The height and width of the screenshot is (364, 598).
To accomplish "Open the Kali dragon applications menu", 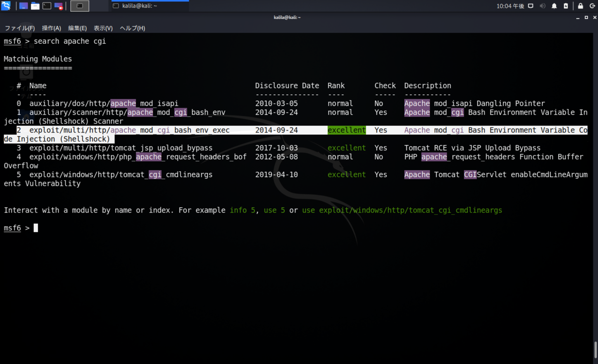I will click(x=5, y=6).
